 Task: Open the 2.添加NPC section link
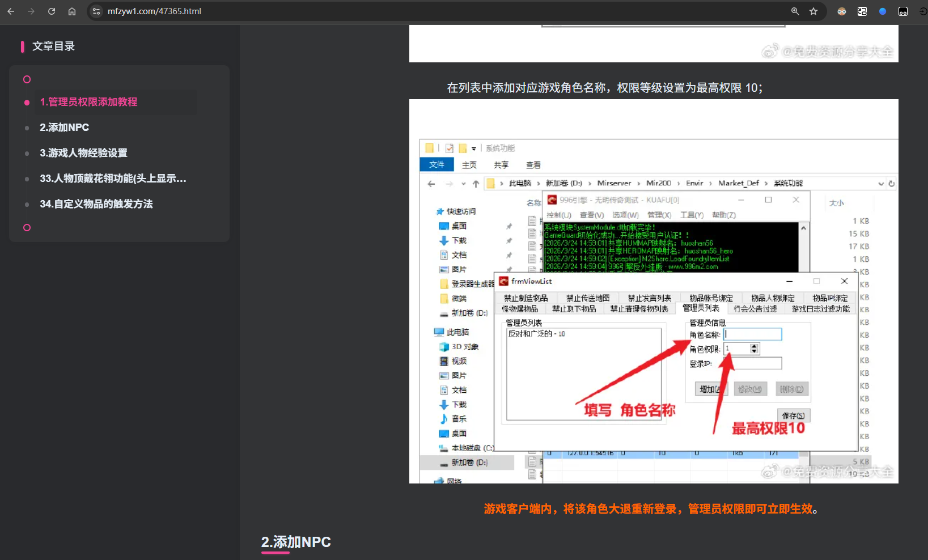coord(64,127)
